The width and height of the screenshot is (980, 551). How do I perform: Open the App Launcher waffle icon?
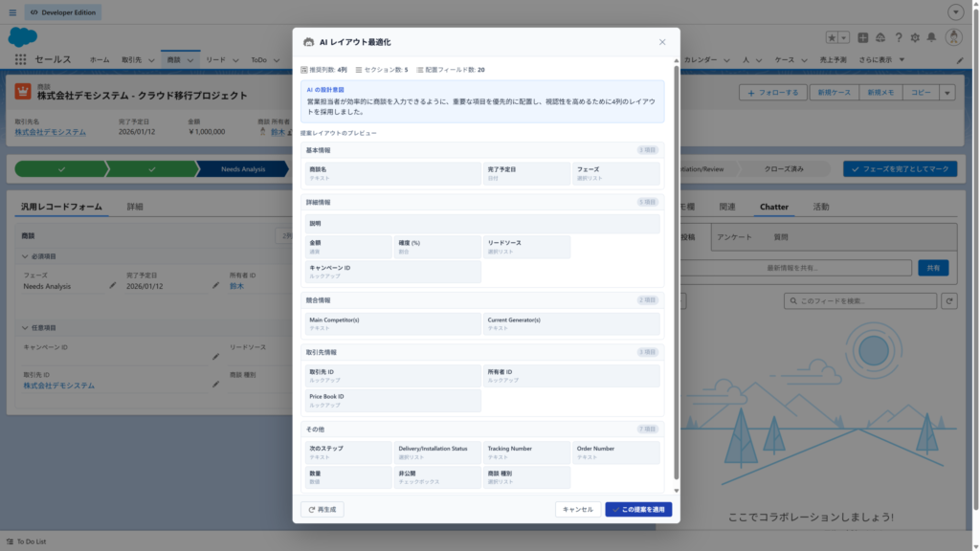pos(20,58)
